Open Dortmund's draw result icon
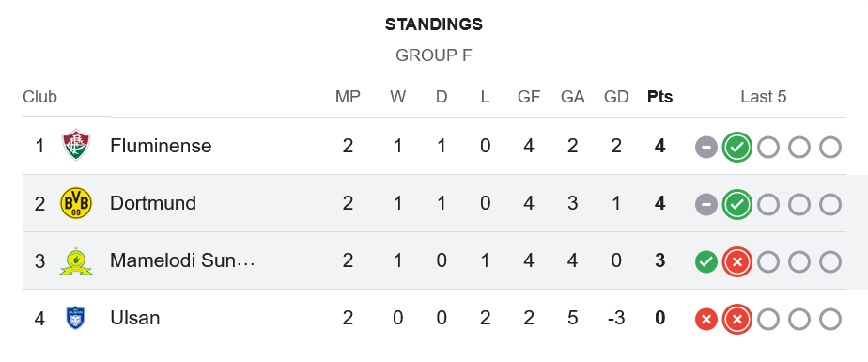This screenshot has width=868, height=362. [706, 205]
